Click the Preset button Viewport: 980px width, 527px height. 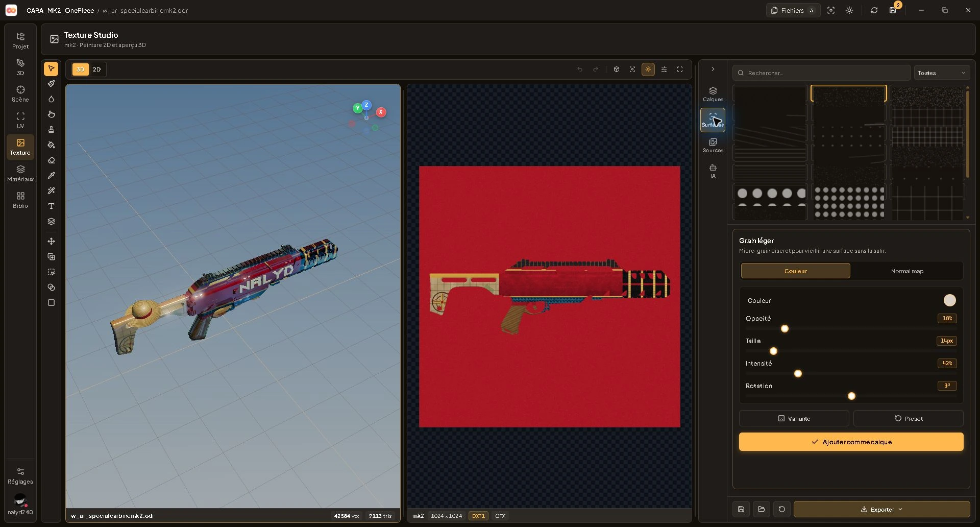[908, 418]
